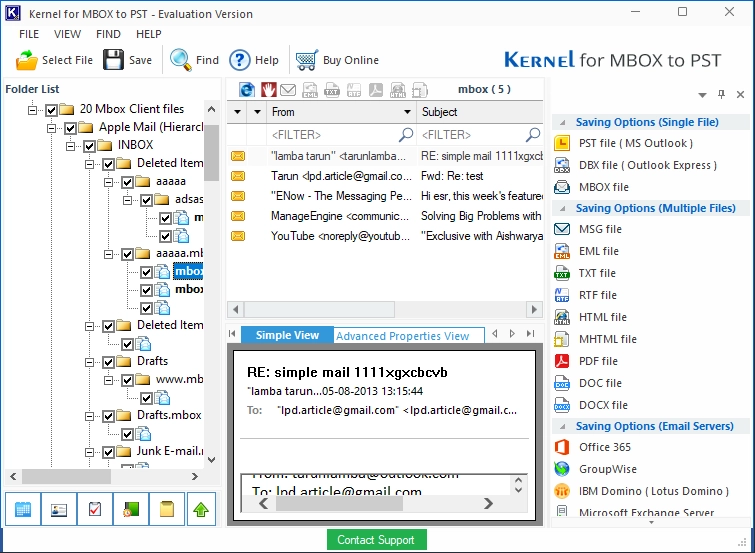
Task: Uncheck the 20 Mbox Client files checkbox
Action: coord(52,110)
